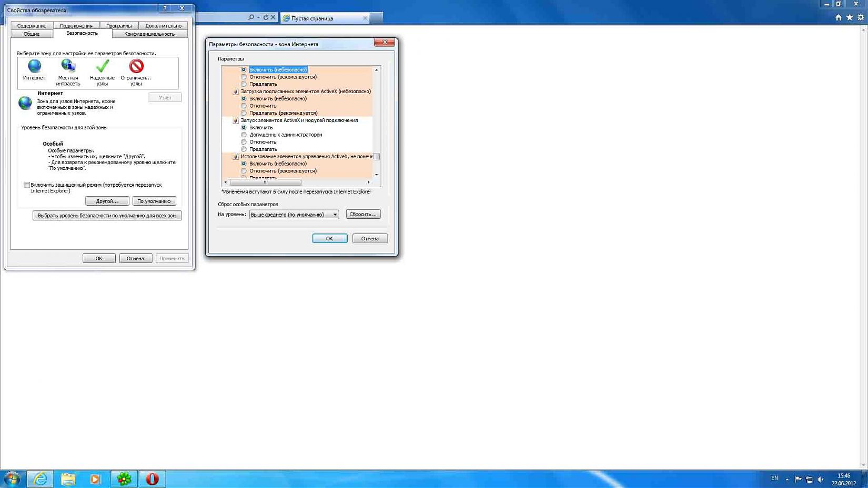Click the help question mark on Свойства обозревателя

tap(165, 8)
